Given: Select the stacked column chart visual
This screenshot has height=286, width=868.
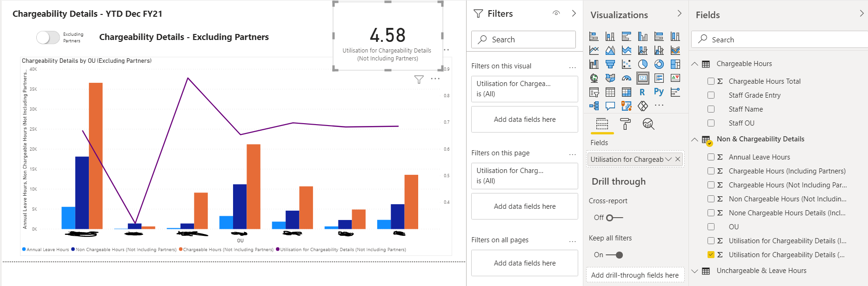Looking at the screenshot, I should (610, 36).
